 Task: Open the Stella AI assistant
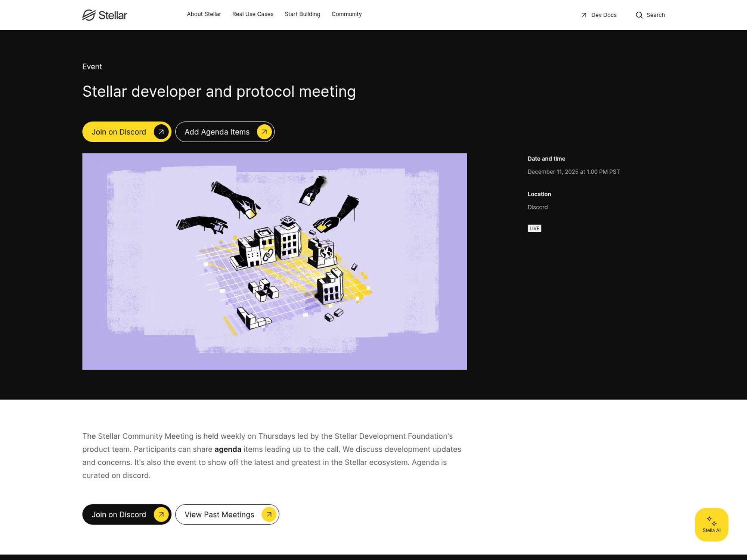pyautogui.click(x=711, y=524)
